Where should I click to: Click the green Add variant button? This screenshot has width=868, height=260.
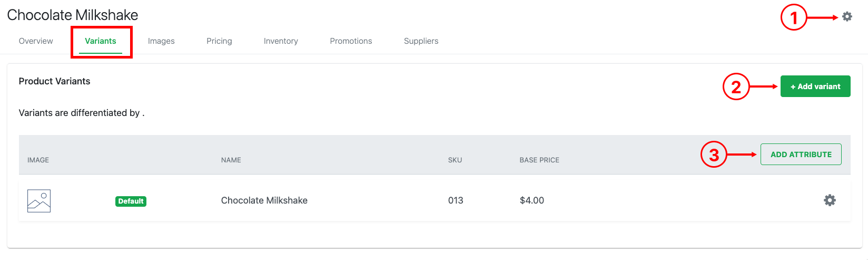(x=815, y=86)
